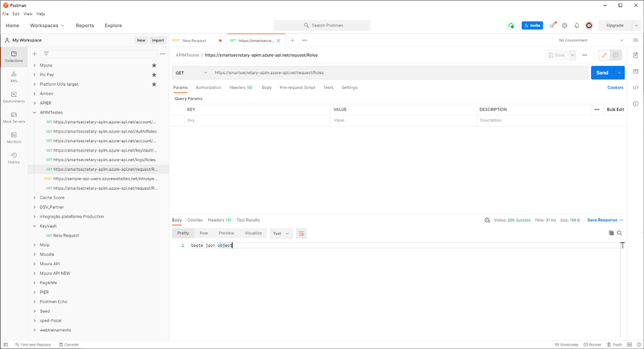Open the Environments sidebar panel
Screen dimensions: 644x349
point(14,97)
